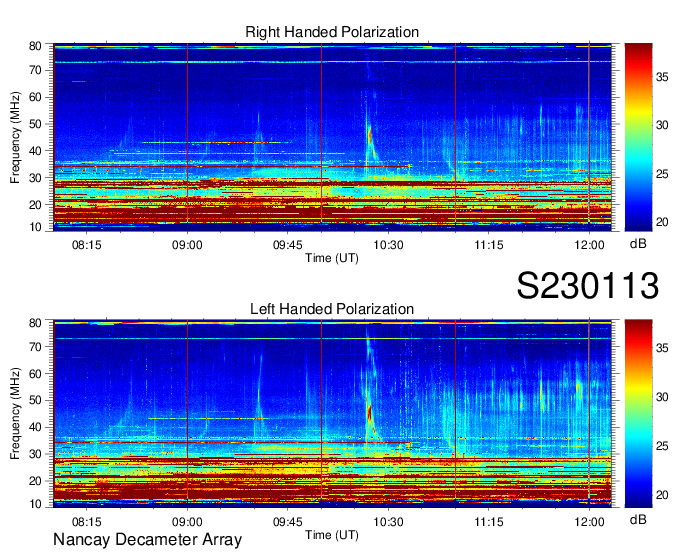
Task: Click the 'Right Handed Polarization' plot title
Action: pyautogui.click(x=332, y=32)
